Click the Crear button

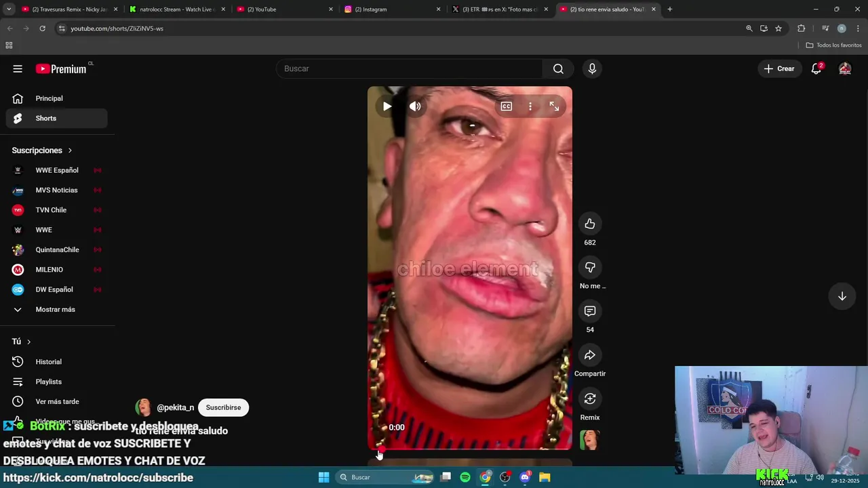[779, 68]
